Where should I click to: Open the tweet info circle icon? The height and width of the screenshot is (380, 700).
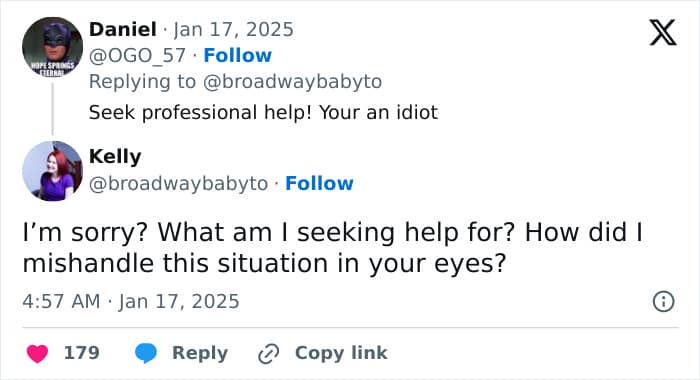point(663,301)
